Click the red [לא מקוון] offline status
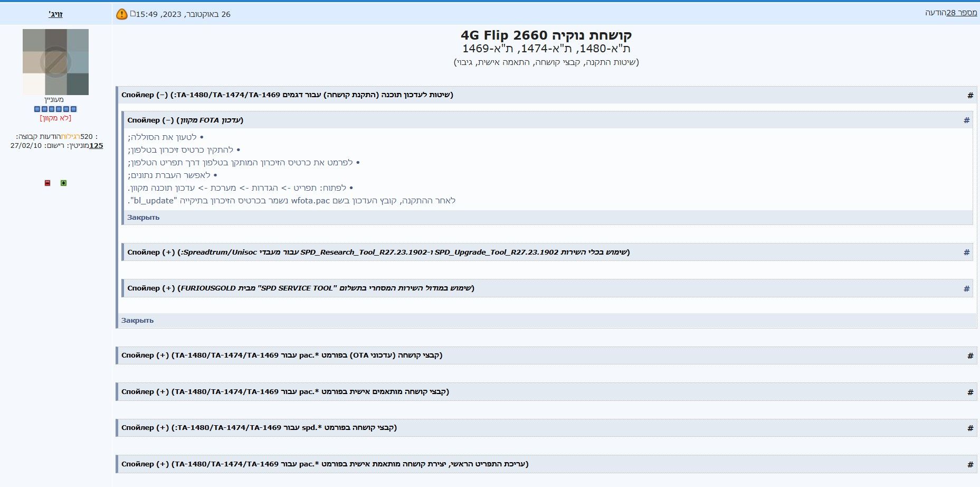Screen dimensions: 980x487 pyautogui.click(x=55, y=118)
